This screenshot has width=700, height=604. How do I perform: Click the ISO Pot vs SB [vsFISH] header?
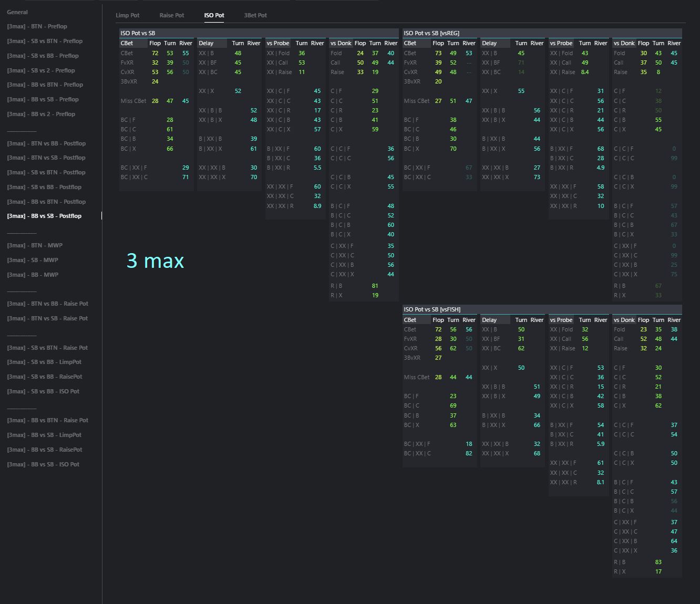432,309
